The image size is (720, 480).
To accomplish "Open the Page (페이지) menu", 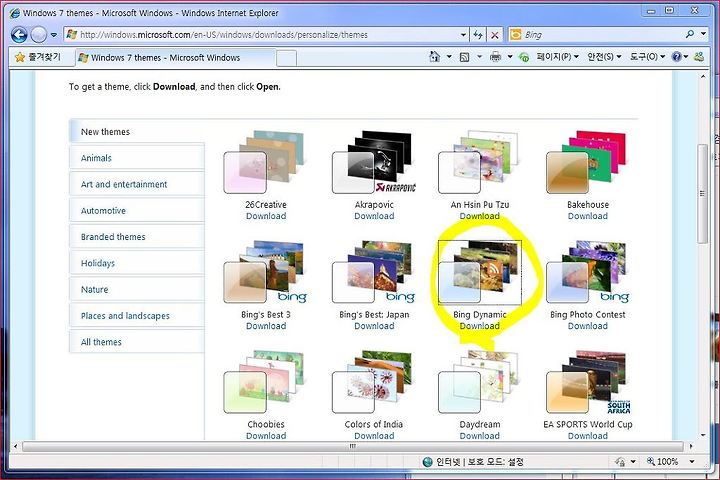I will click(x=557, y=56).
